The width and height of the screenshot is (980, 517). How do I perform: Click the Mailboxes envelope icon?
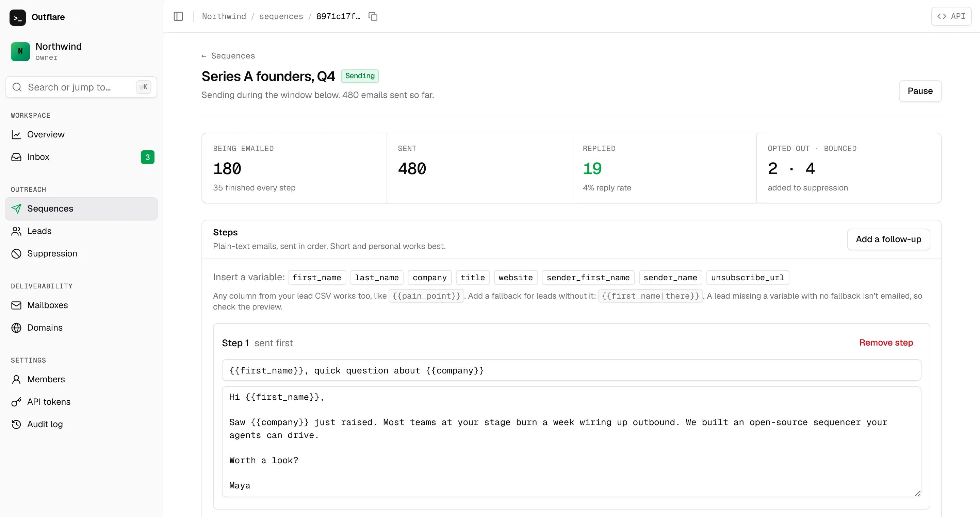pos(16,305)
